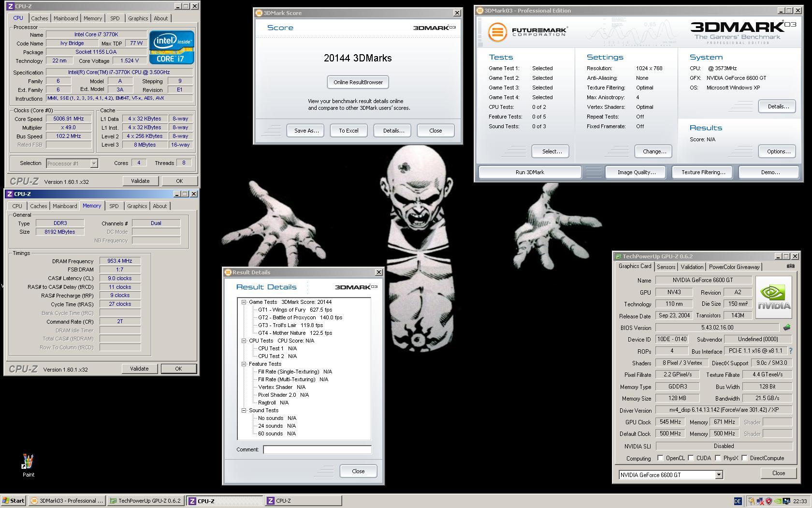
Task: Click the Result Details window title icon
Action: pos(228,272)
